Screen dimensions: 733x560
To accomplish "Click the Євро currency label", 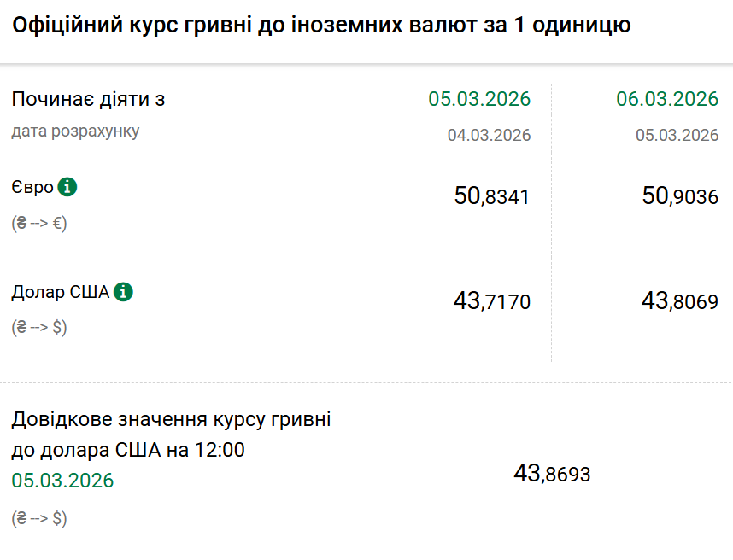I will (32, 188).
